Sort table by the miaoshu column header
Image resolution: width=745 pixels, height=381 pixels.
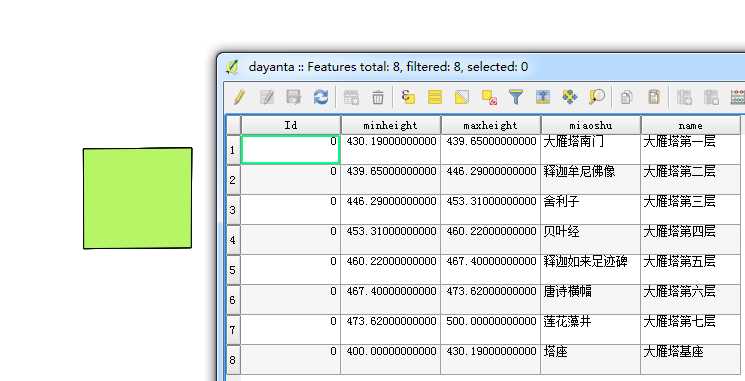pos(591,125)
